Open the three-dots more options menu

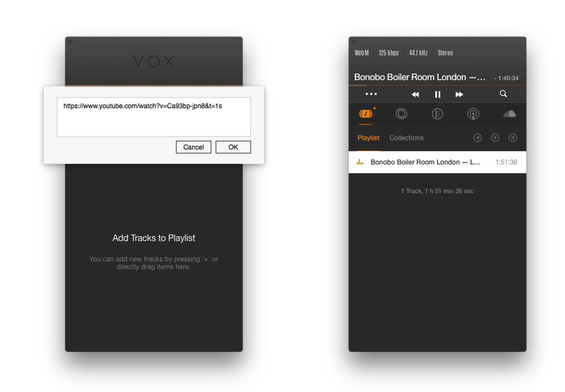[x=371, y=94]
